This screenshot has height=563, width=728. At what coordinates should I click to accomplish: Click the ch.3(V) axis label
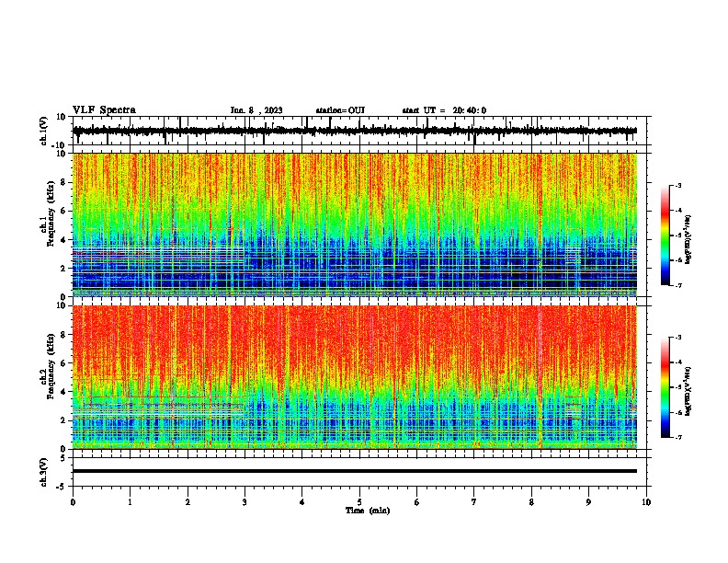click(x=44, y=472)
